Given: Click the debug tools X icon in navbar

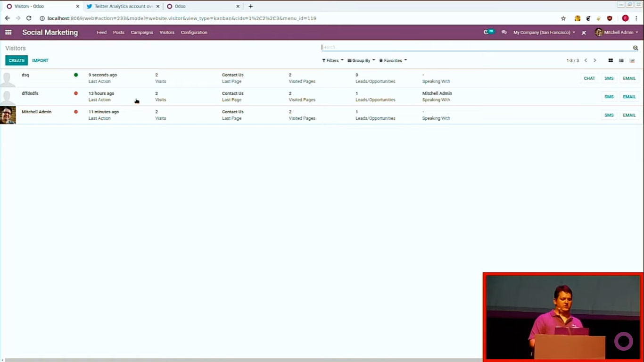Looking at the screenshot, I should pos(584,33).
